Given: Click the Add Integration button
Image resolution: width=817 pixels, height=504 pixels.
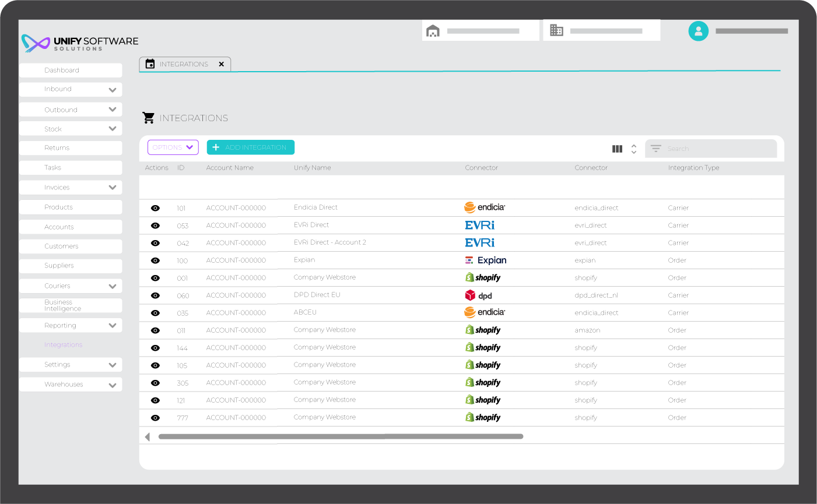Looking at the screenshot, I should coord(250,147).
